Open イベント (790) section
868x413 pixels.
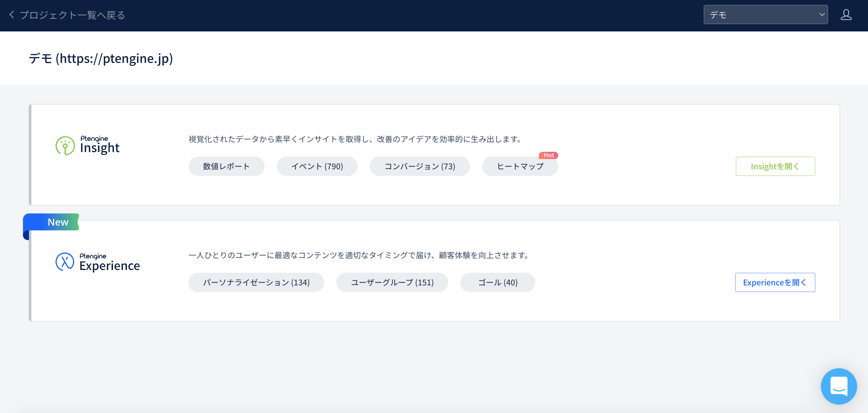coord(317,166)
